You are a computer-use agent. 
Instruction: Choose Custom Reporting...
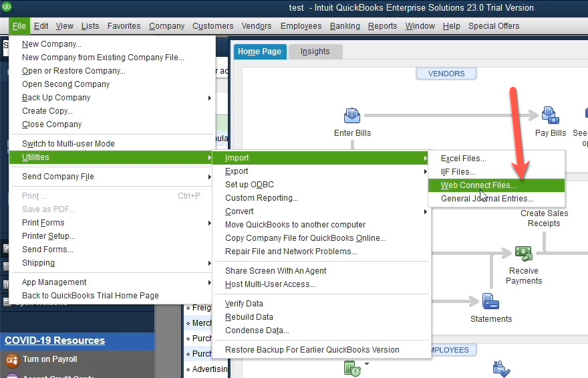click(321, 198)
